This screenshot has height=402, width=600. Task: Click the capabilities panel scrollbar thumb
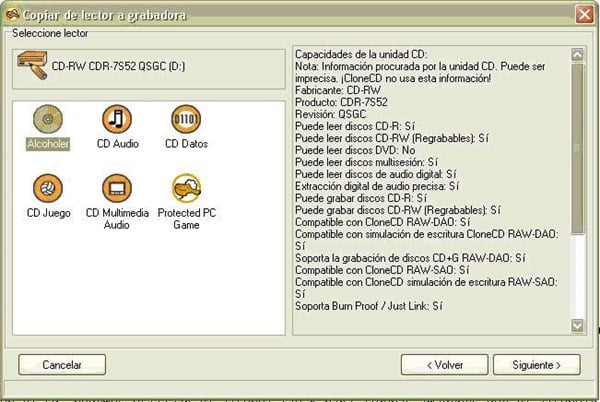(x=577, y=148)
